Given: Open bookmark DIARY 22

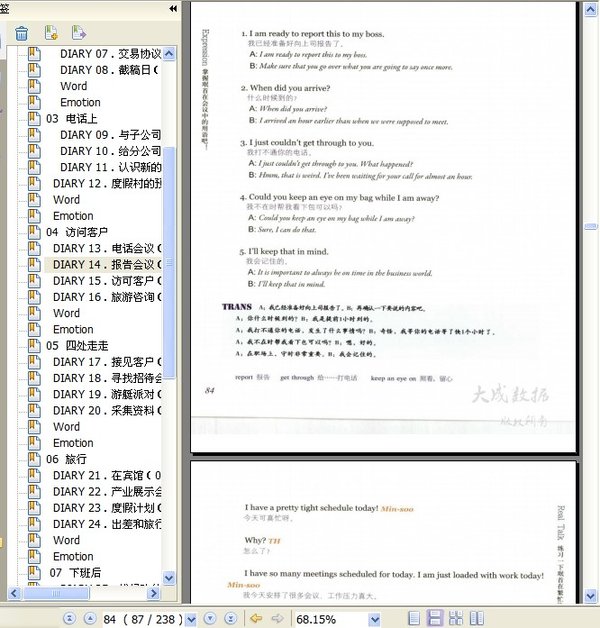Looking at the screenshot, I should click(x=107, y=491).
